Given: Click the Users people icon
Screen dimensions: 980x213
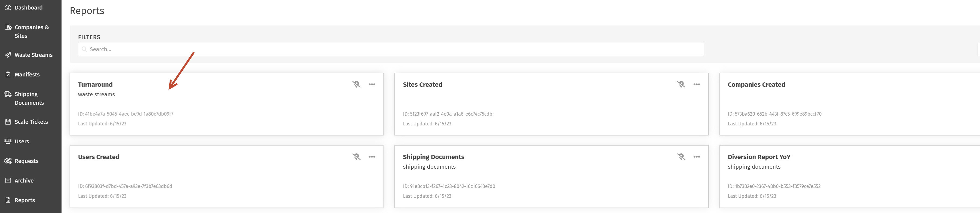Looking at the screenshot, I should 8,141.
